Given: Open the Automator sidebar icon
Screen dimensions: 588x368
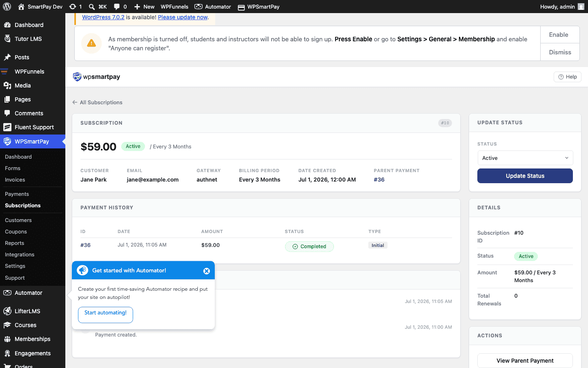Looking at the screenshot, I should click(x=7, y=293).
